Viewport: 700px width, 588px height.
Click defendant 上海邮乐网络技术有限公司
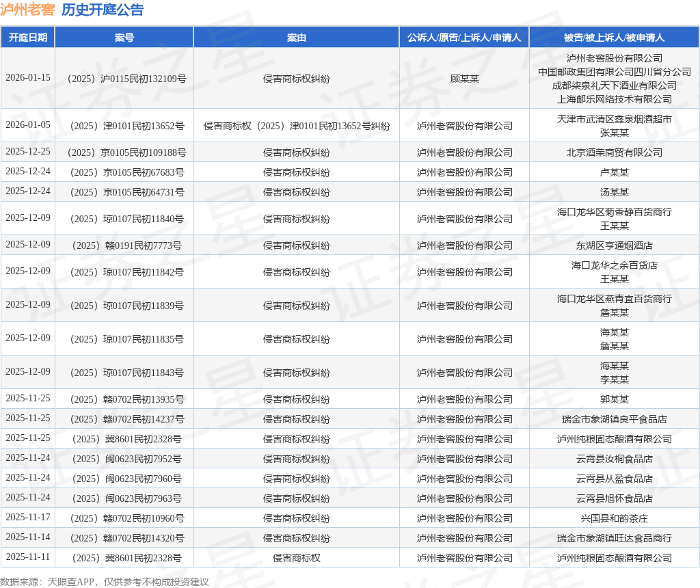tap(615, 100)
